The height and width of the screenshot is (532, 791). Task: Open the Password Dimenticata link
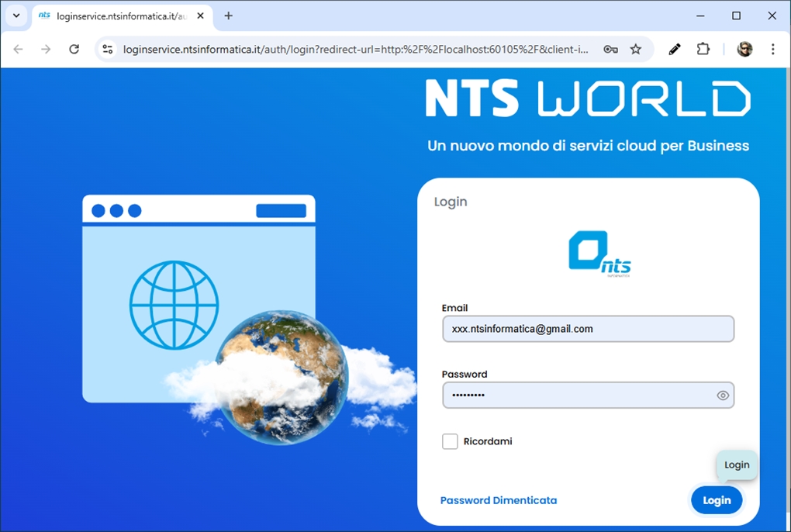pyautogui.click(x=499, y=500)
